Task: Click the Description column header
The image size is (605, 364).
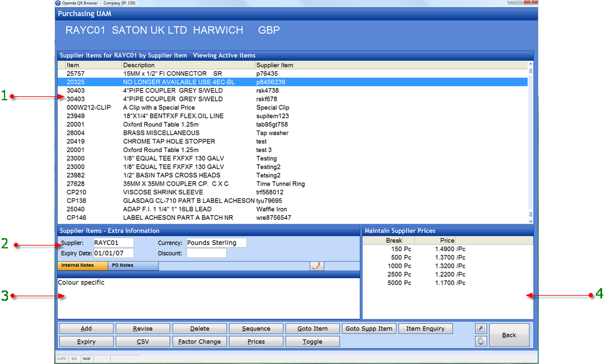Action: click(188, 65)
